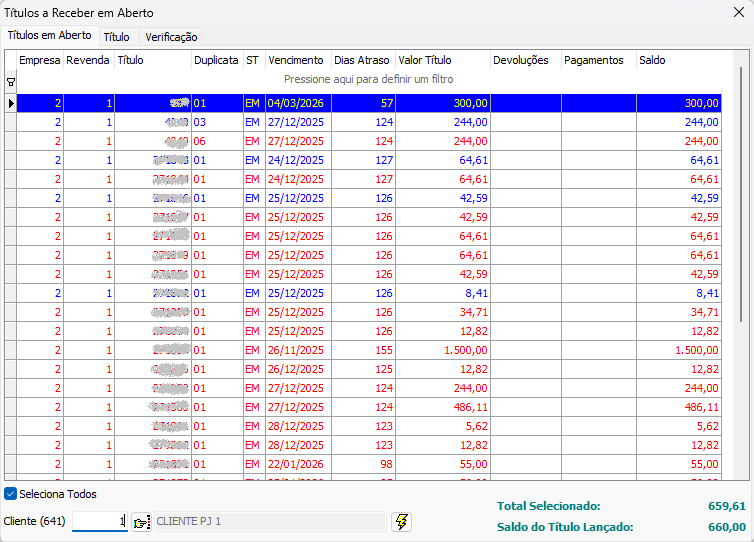Click Valor Título cell 486,11
Viewport: 754px width, 542px height.
click(442, 407)
